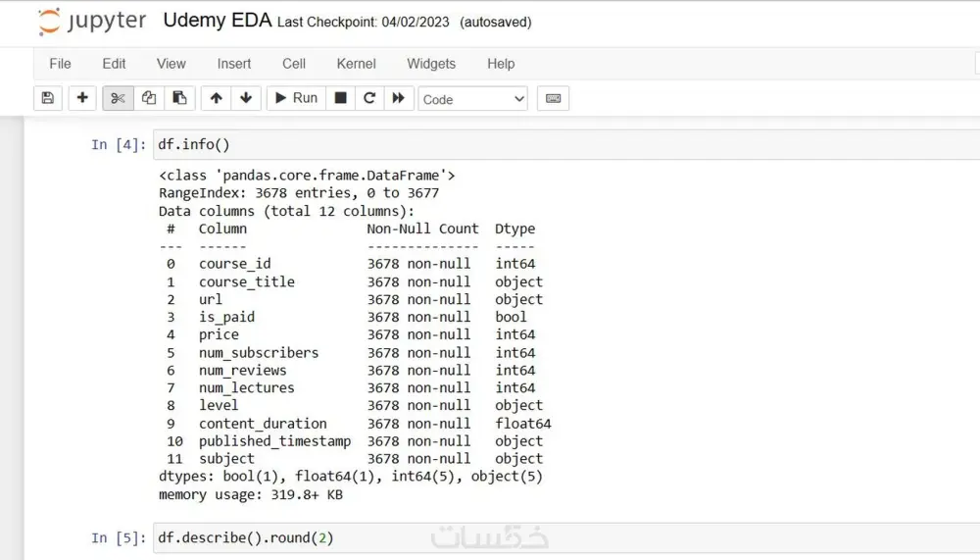Open the command palette keyboard icon

coord(553,98)
